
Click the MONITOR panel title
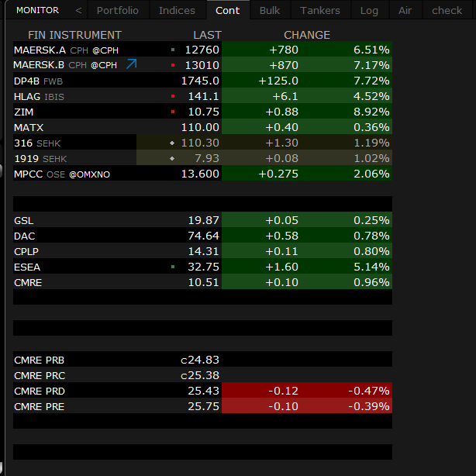(x=38, y=10)
